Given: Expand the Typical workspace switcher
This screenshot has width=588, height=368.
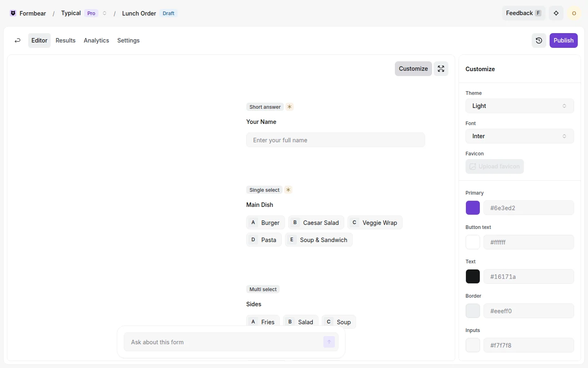Looking at the screenshot, I should pos(105,13).
